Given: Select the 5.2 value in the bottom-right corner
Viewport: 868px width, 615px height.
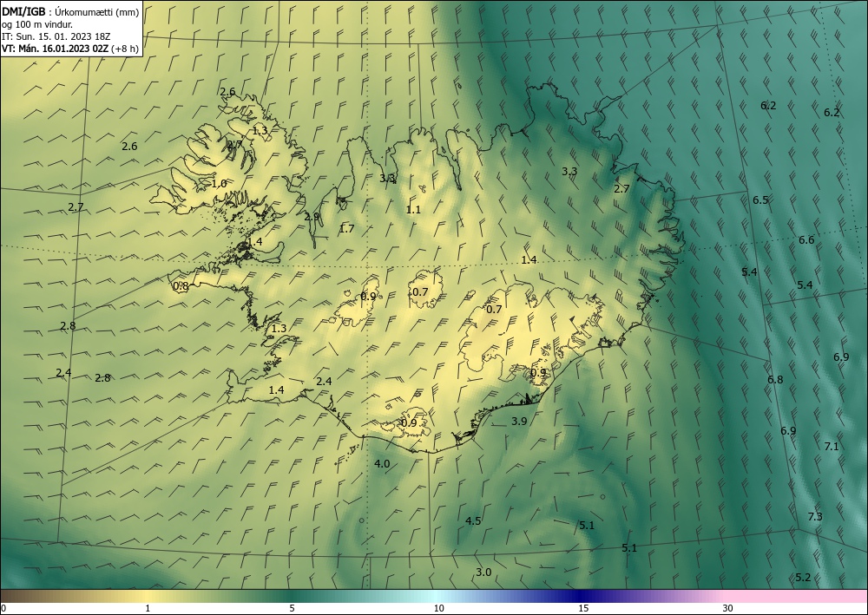Looking at the screenshot, I should 803,578.
